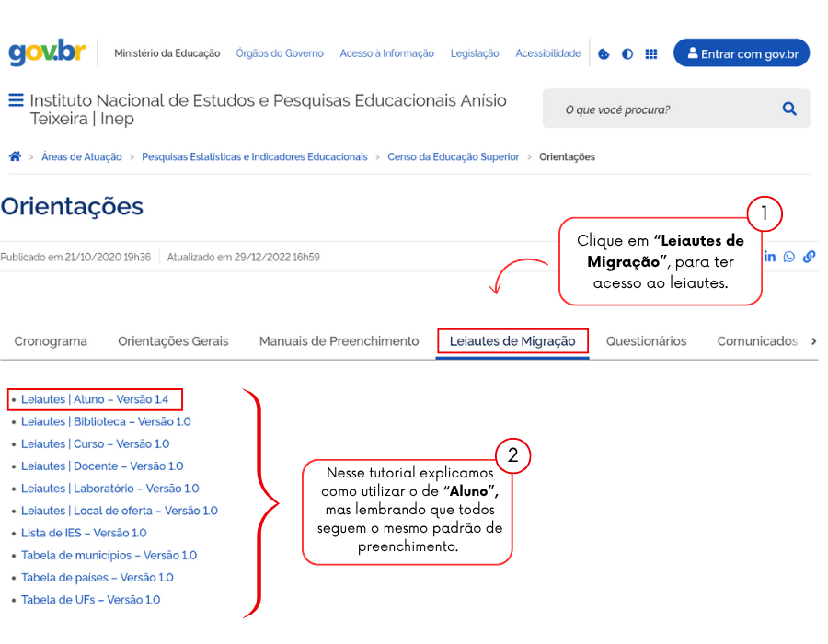Toggle high contrast mode
828x644 pixels.
[x=627, y=53]
